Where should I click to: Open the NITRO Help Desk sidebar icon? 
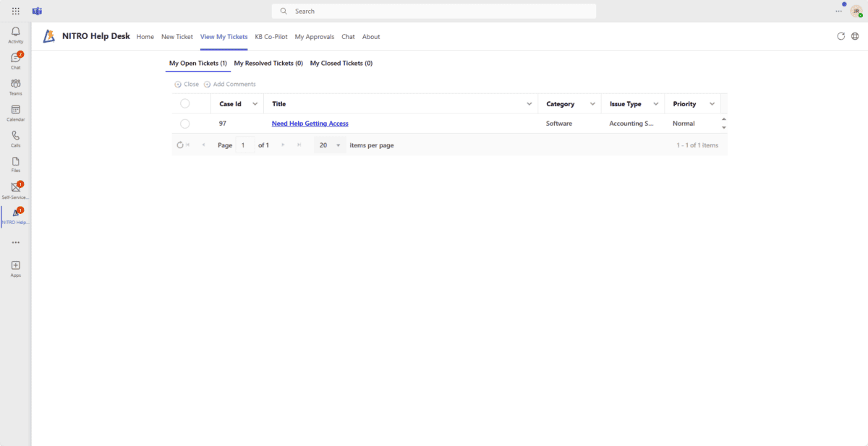(x=15, y=215)
